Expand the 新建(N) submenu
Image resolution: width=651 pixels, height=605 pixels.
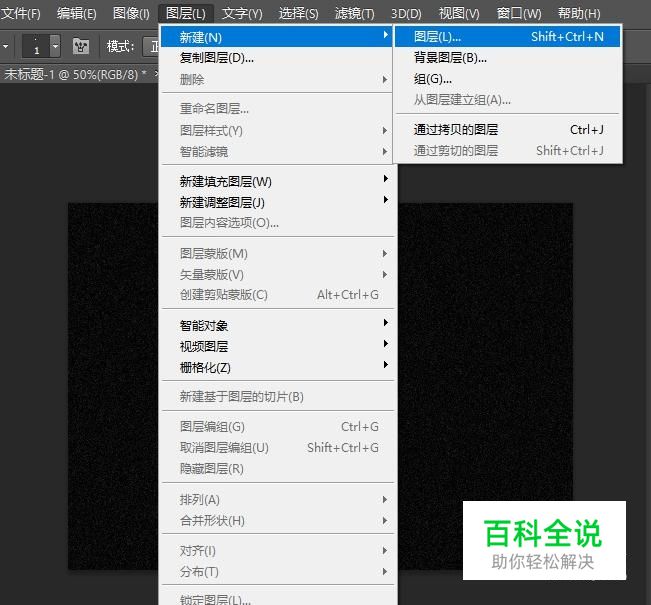tap(277, 37)
